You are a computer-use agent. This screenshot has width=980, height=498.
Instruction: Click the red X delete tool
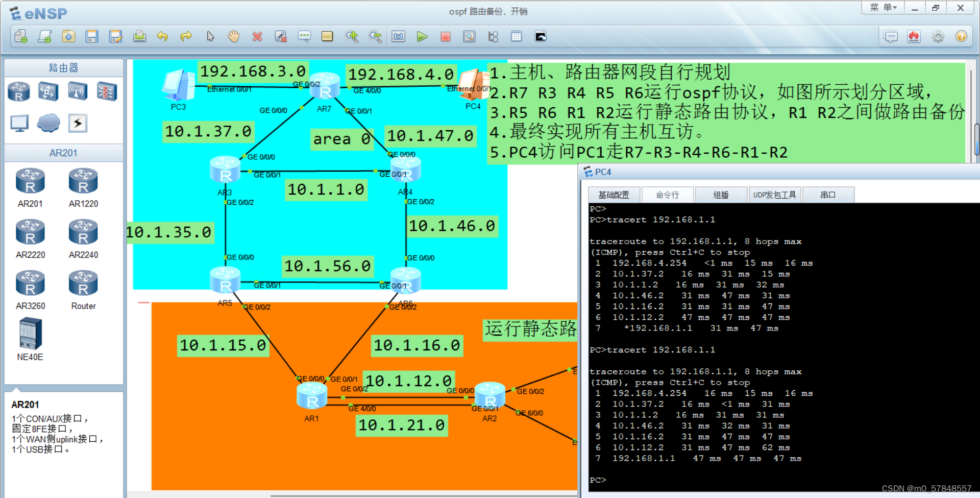257,36
